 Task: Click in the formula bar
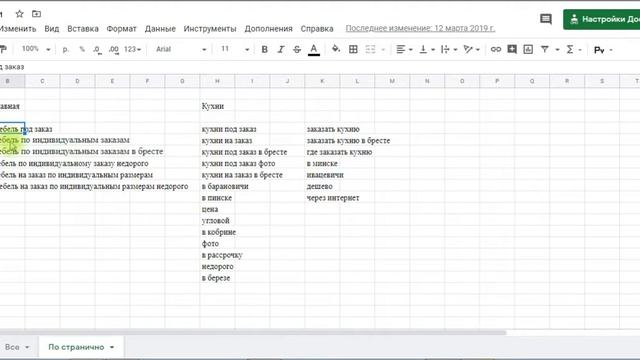pyautogui.click(x=320, y=67)
